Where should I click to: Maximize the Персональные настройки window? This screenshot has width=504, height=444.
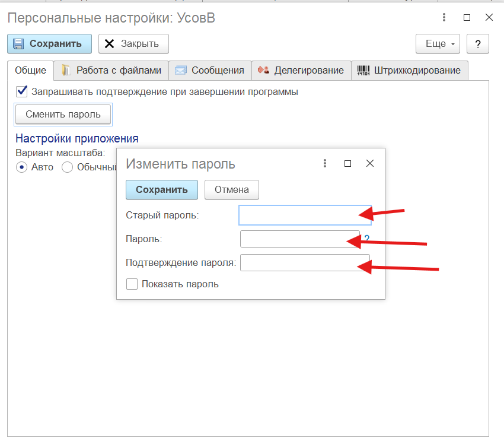[x=467, y=17]
